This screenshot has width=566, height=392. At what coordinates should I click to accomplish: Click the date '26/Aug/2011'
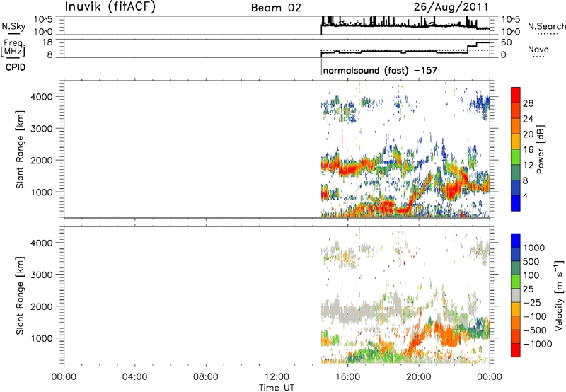[x=451, y=7]
